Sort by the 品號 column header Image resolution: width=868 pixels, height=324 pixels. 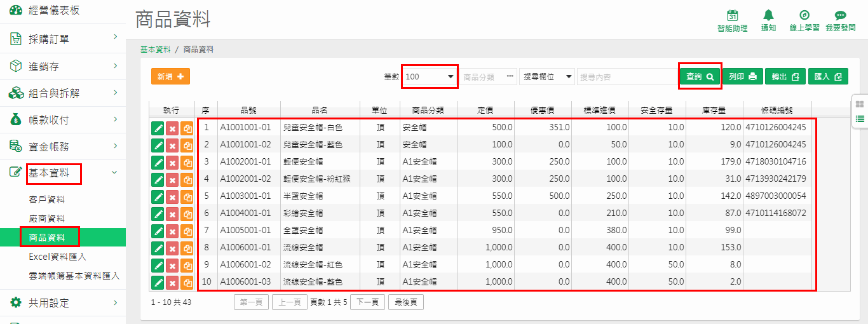pyautogui.click(x=248, y=110)
